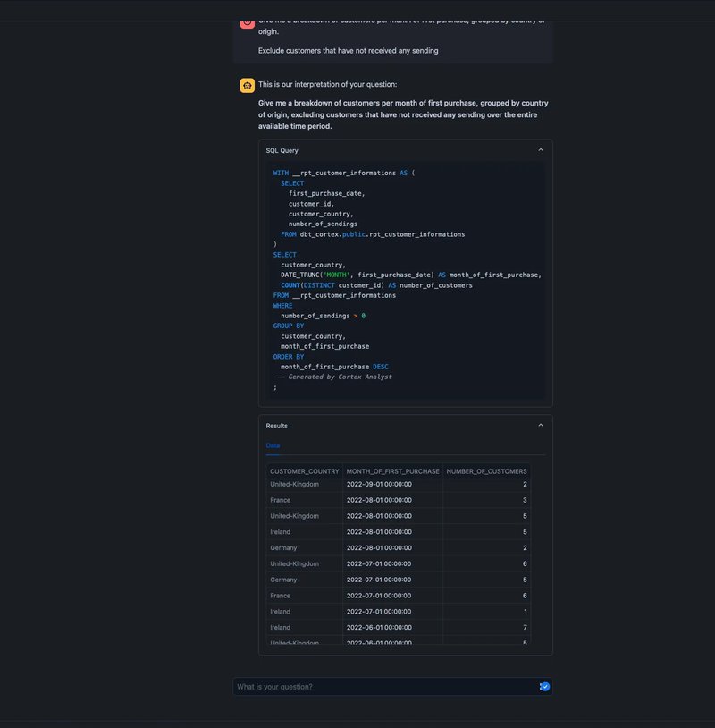Click the collapse arrow on Results panel
Image resolution: width=715 pixels, height=728 pixels.
[x=541, y=425]
